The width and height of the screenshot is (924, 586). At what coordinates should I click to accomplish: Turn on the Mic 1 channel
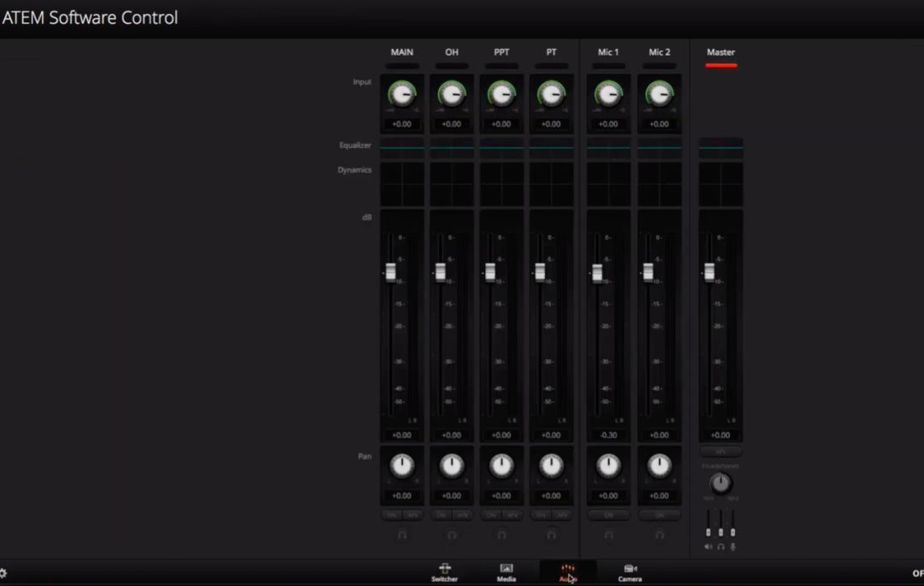608,515
